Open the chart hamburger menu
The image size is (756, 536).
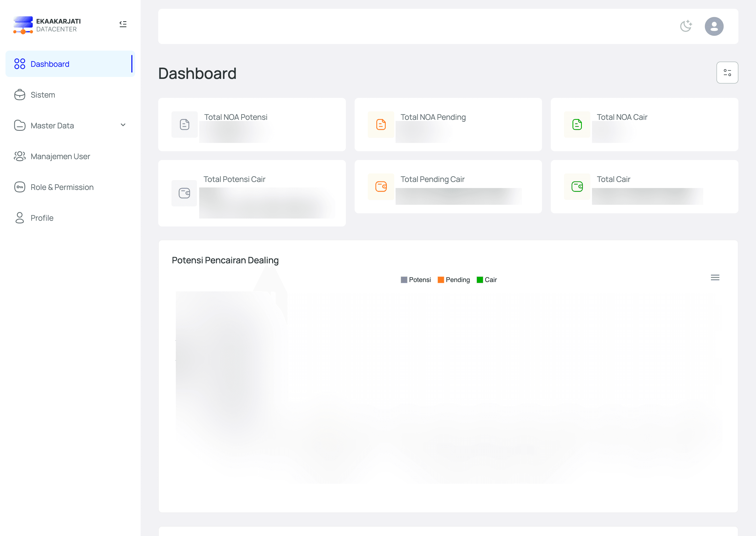point(715,278)
